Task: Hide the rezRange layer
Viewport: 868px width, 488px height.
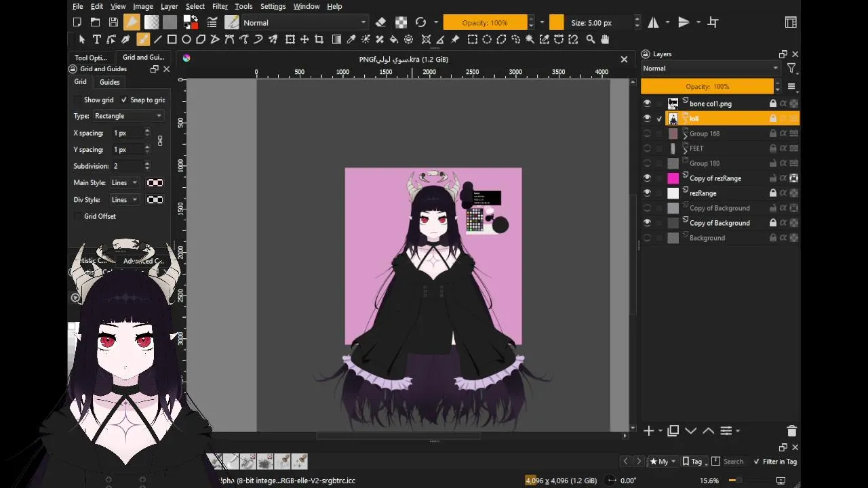Action: 647,193
